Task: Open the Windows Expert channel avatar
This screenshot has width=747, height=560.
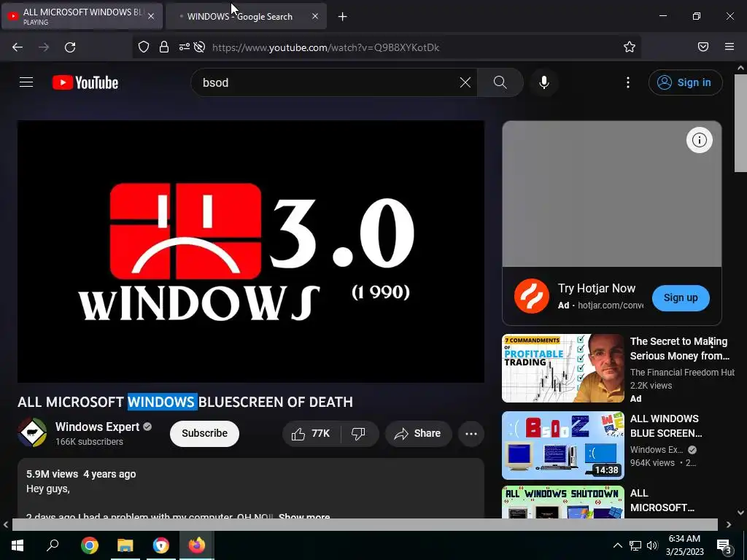Action: (32, 432)
